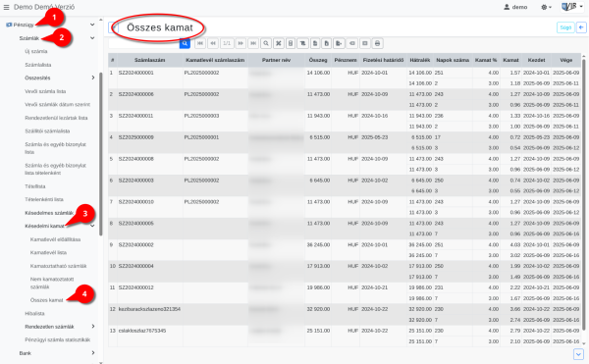
Task: Open the Kamatlevél lista menu item
Action: 48,252
